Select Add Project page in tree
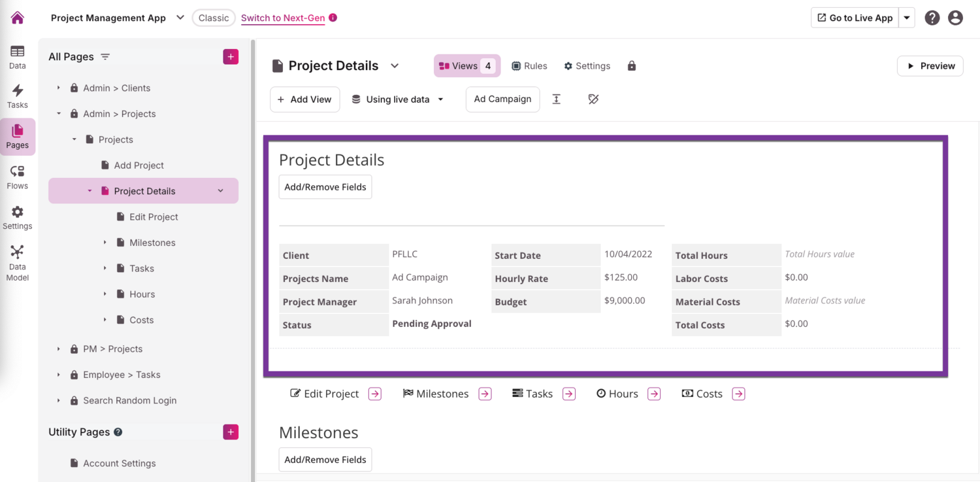Viewport: 980px width, 482px height. [x=139, y=165]
